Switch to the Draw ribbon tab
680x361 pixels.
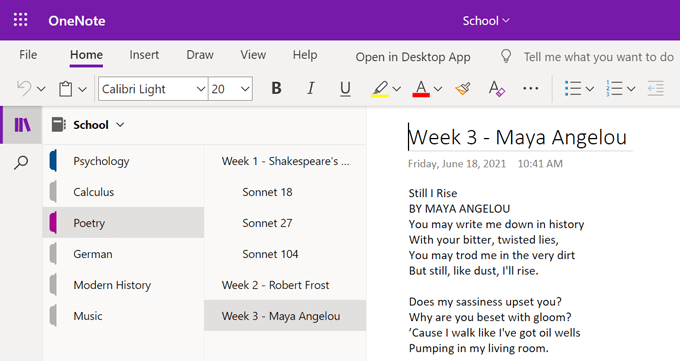click(200, 55)
